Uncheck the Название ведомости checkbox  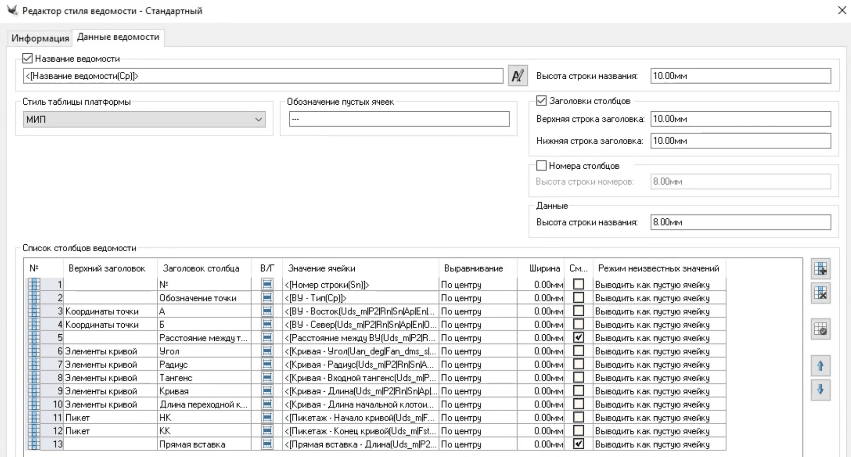pyautogui.click(x=27, y=58)
